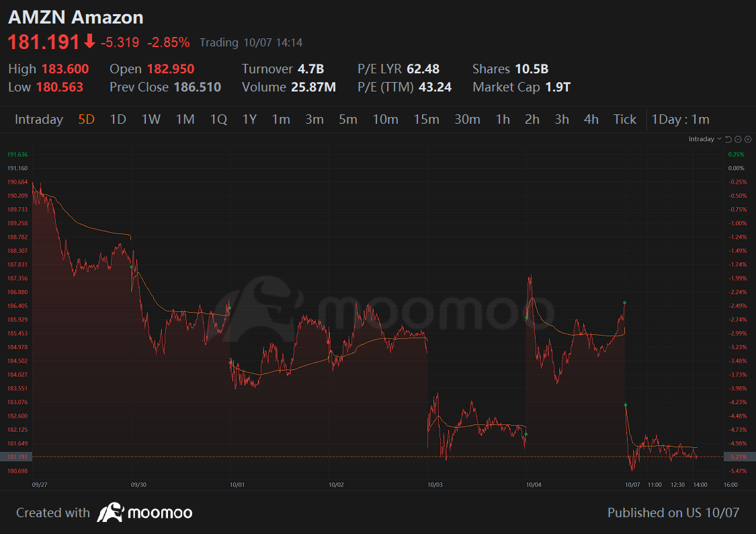
Task: Select the 5D timeframe tab
Action: tap(86, 119)
